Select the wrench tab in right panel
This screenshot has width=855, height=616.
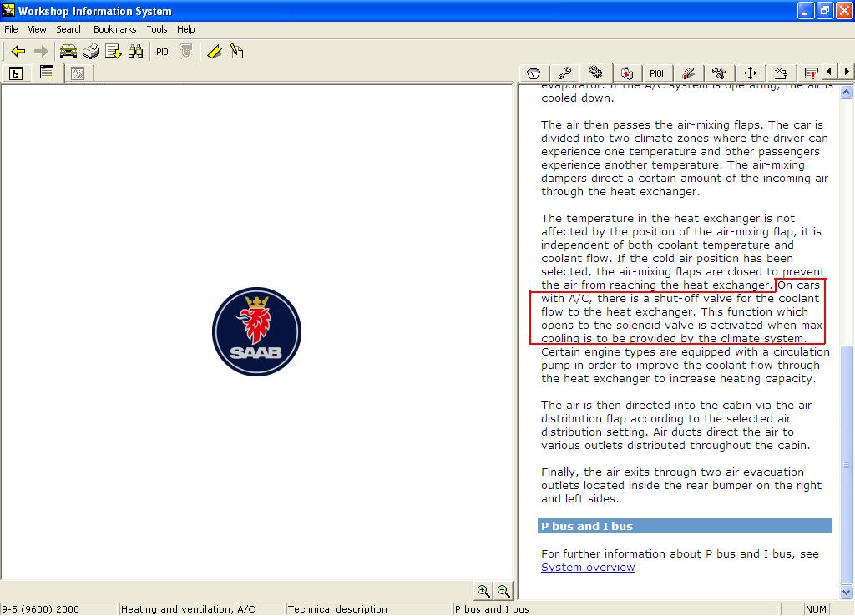pos(564,73)
